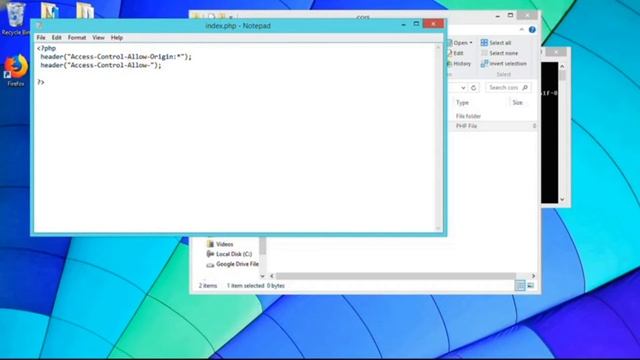Switch Explorer to large icons view
Viewport: 640px width, 360px height.
(x=531, y=286)
